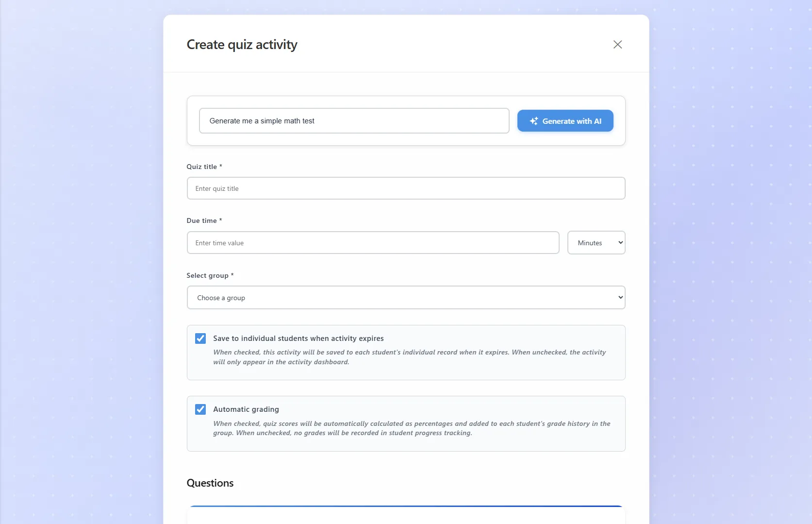
Task: Click the Quiz title input field
Action: click(x=406, y=188)
